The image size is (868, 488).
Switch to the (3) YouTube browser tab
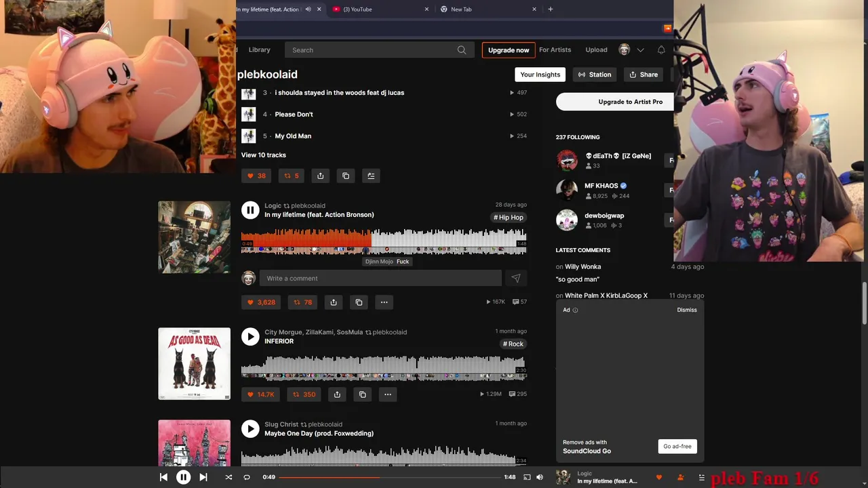[380, 9]
